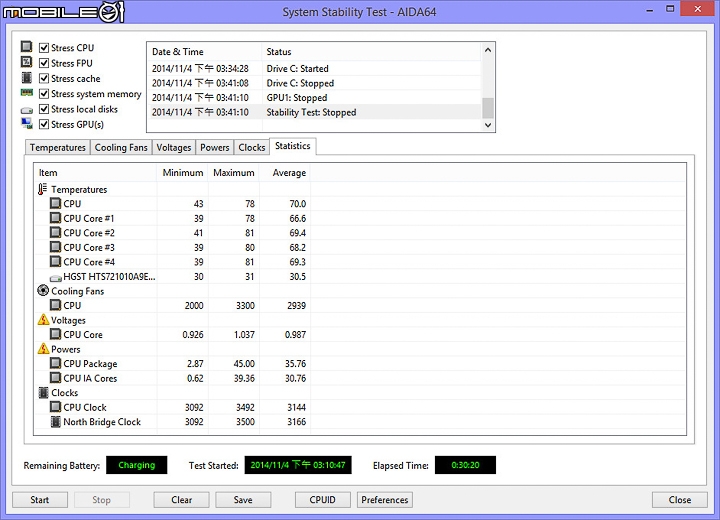Click the cooling fan CPU average 2939
The image size is (720, 520).
click(x=296, y=305)
